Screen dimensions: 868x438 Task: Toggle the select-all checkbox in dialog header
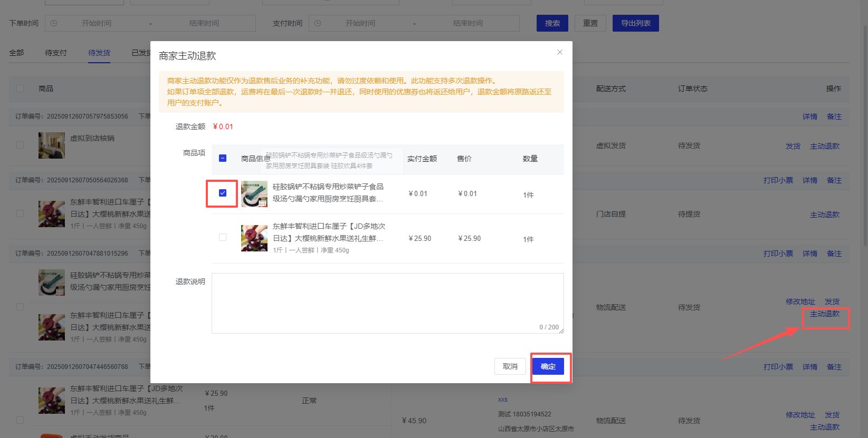[x=223, y=158]
